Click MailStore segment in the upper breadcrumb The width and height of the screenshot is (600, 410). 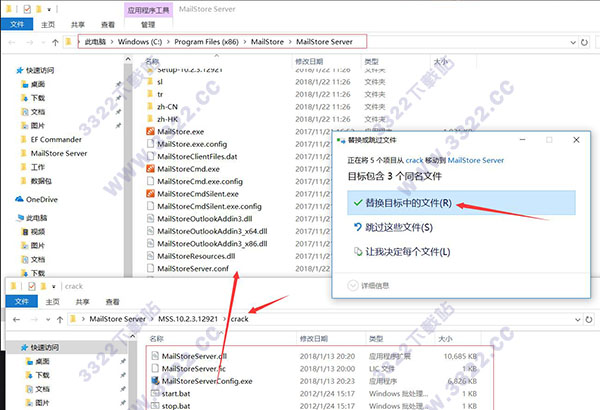tap(267, 42)
